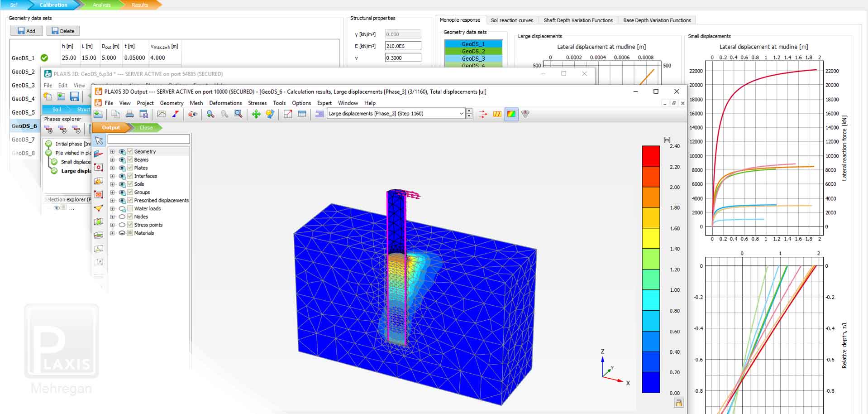Toggle the shaded rainbow plot icon

point(511,114)
